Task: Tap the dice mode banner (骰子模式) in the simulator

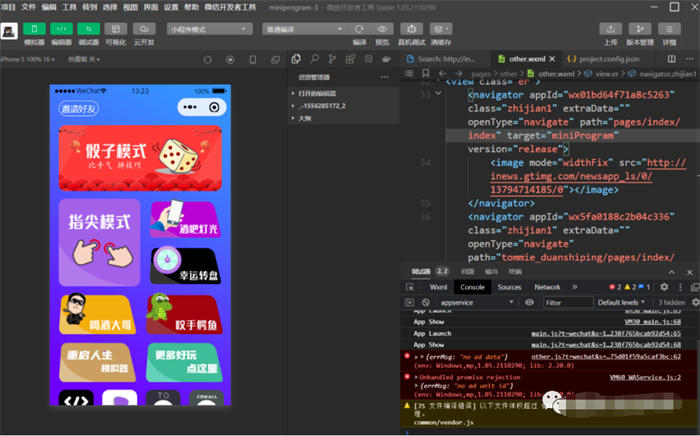Action: point(139,158)
